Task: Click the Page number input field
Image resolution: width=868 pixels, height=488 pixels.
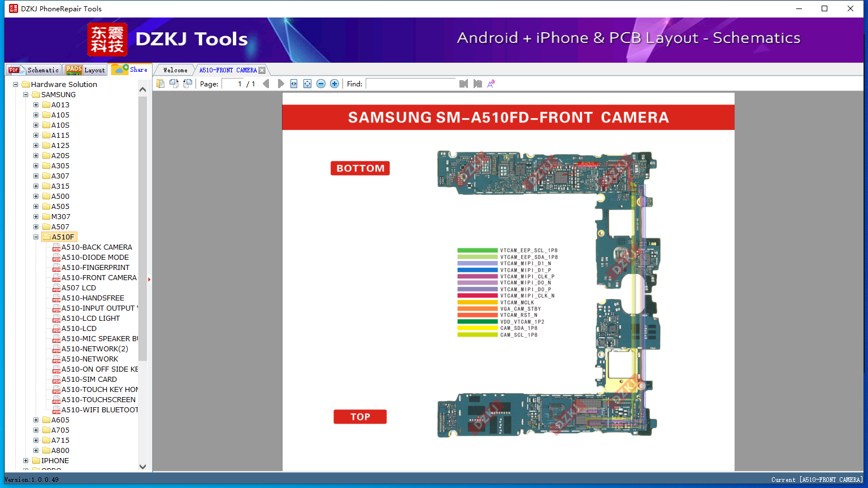Action: (x=233, y=84)
